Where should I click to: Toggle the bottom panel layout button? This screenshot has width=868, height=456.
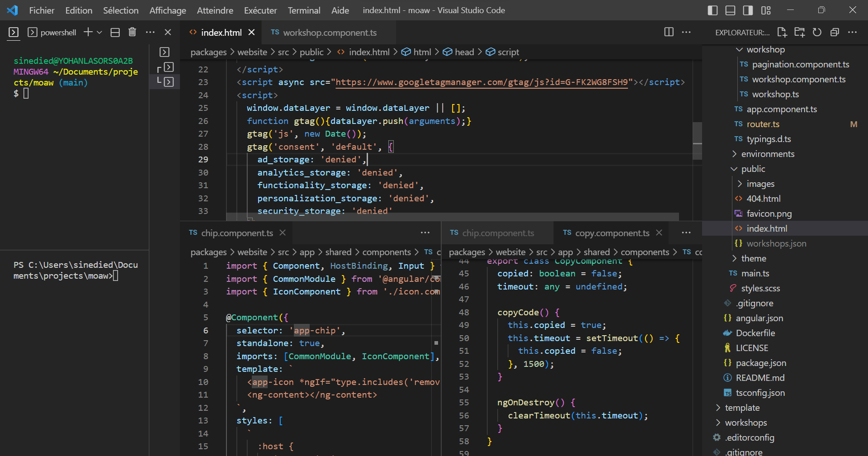730,10
